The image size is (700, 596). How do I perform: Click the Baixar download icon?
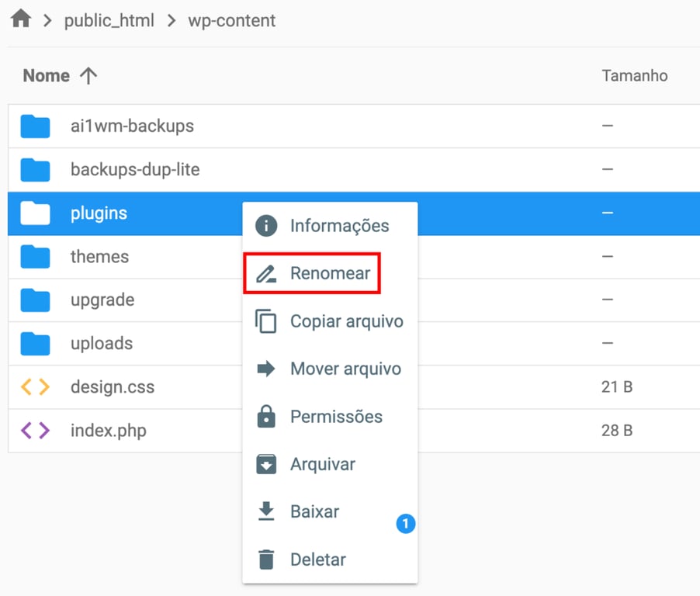coord(268,511)
